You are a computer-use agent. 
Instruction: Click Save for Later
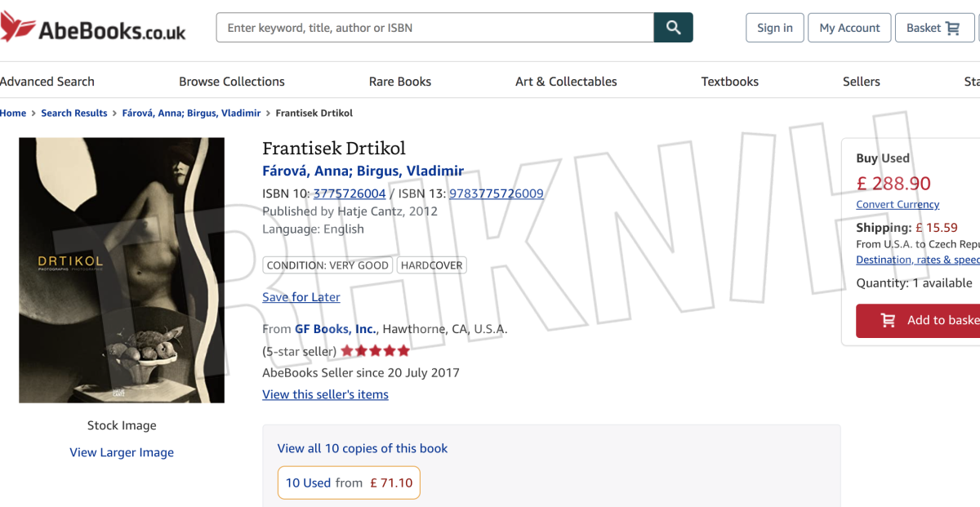click(301, 297)
